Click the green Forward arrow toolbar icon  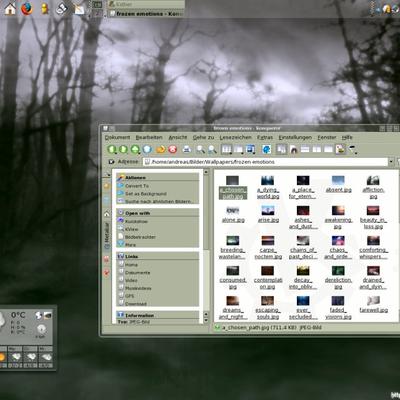(x=124, y=149)
